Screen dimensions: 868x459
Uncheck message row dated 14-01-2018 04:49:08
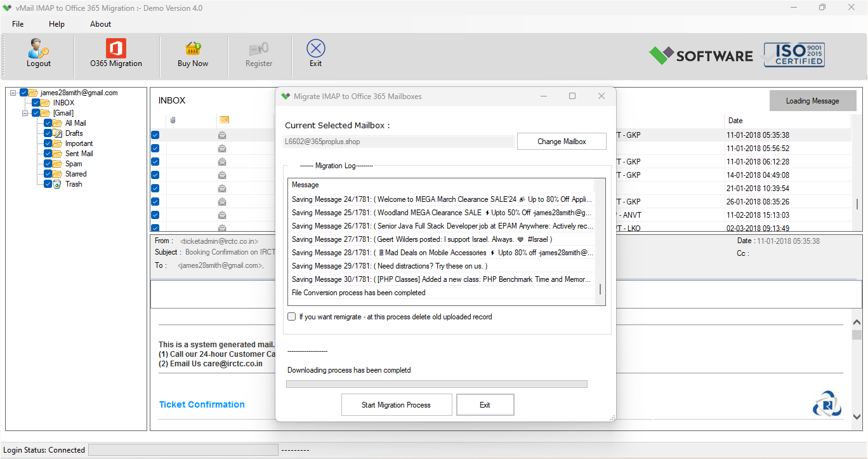click(x=155, y=175)
